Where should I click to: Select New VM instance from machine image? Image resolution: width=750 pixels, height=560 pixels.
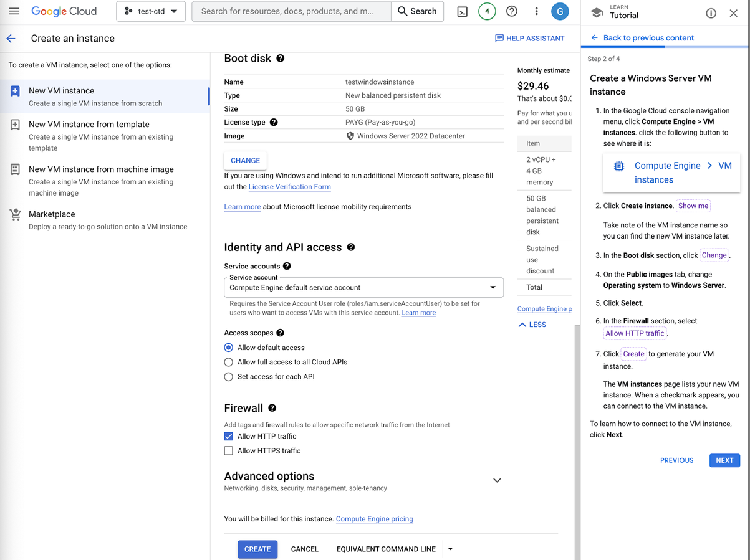click(105, 181)
